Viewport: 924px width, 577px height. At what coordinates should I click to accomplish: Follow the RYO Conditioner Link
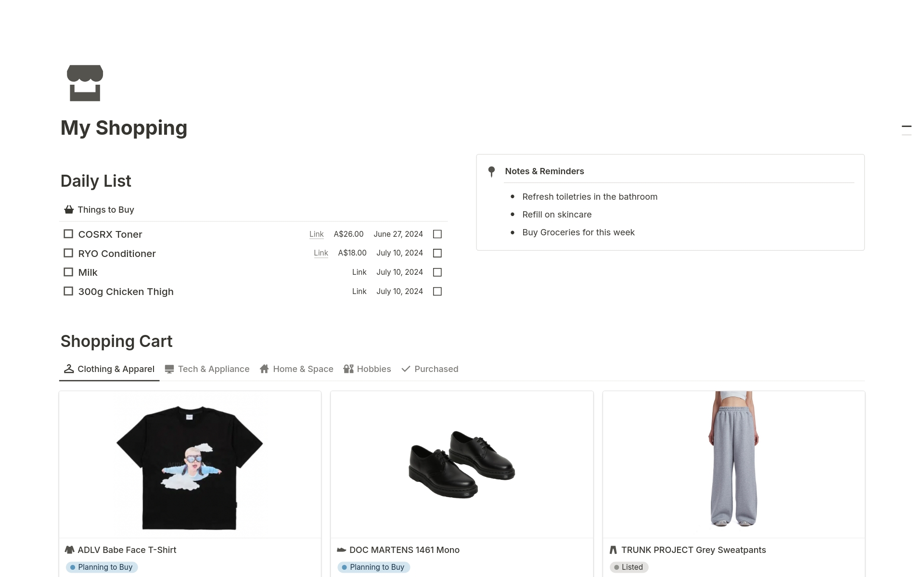[321, 253]
